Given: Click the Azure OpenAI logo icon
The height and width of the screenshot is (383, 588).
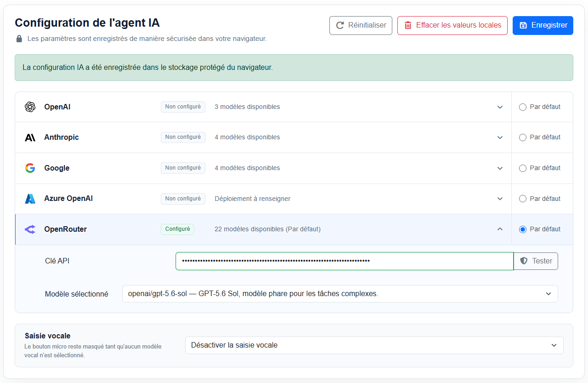Looking at the screenshot, I should point(30,199).
